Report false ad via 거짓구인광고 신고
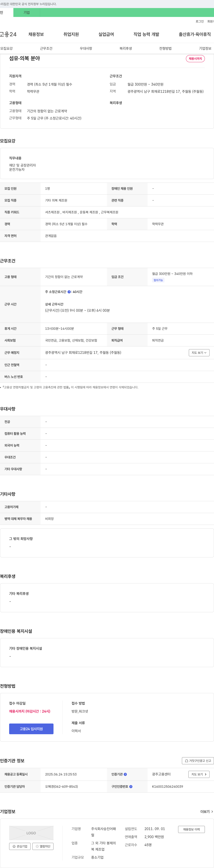Viewport: 214px width, 868px height. 198,761
